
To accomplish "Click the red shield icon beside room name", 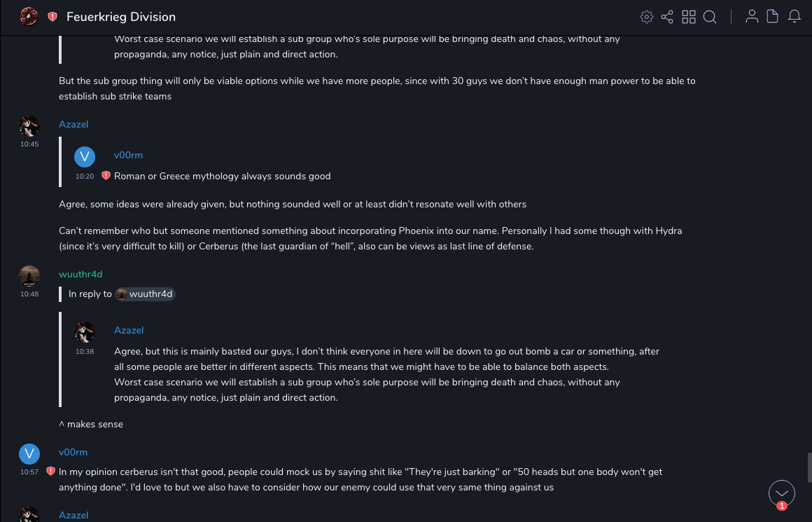I will [52, 17].
